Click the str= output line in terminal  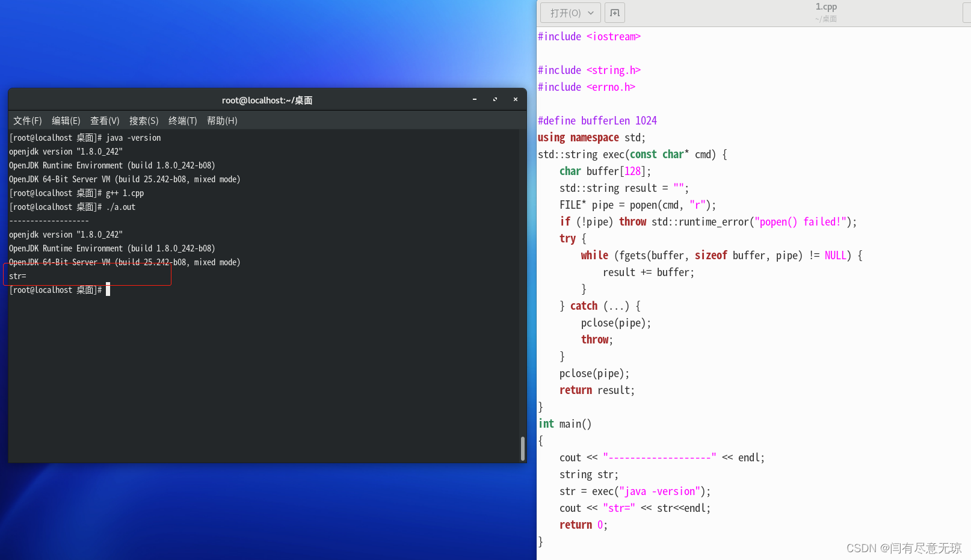coord(18,275)
